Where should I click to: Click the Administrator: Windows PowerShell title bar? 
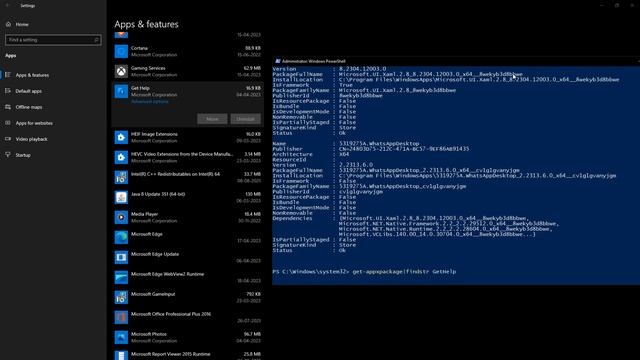456,61
